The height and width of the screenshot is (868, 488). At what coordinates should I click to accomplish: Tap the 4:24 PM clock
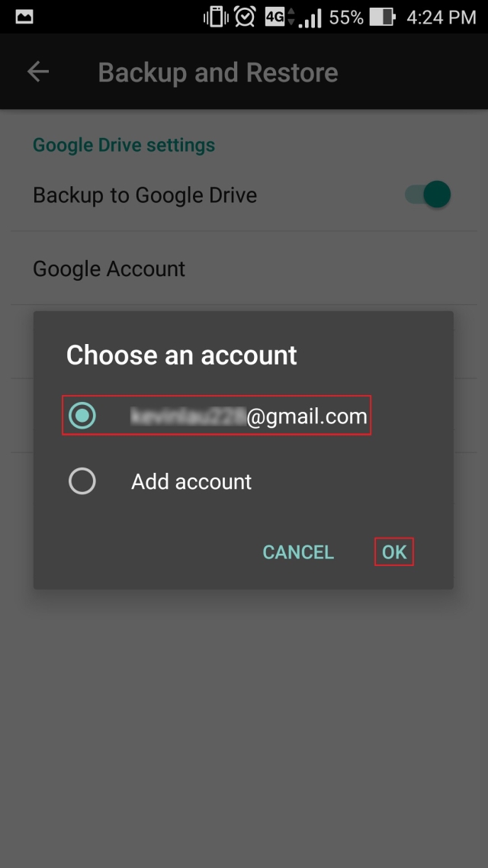(x=441, y=17)
